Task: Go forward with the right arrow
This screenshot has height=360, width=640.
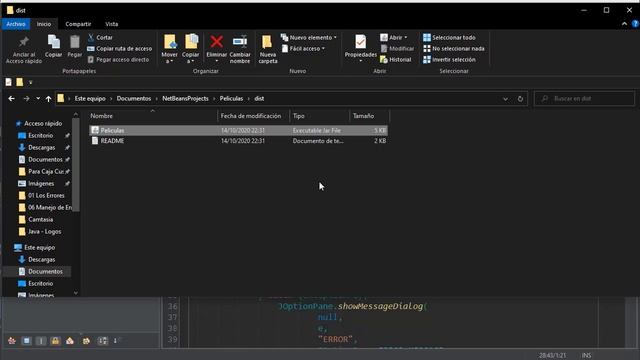Action: coord(26,98)
